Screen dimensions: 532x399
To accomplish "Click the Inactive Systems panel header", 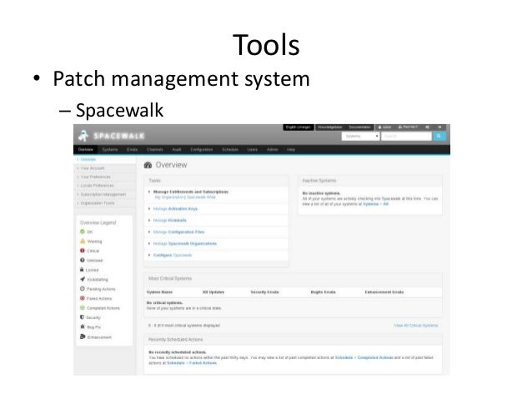I will (370, 181).
